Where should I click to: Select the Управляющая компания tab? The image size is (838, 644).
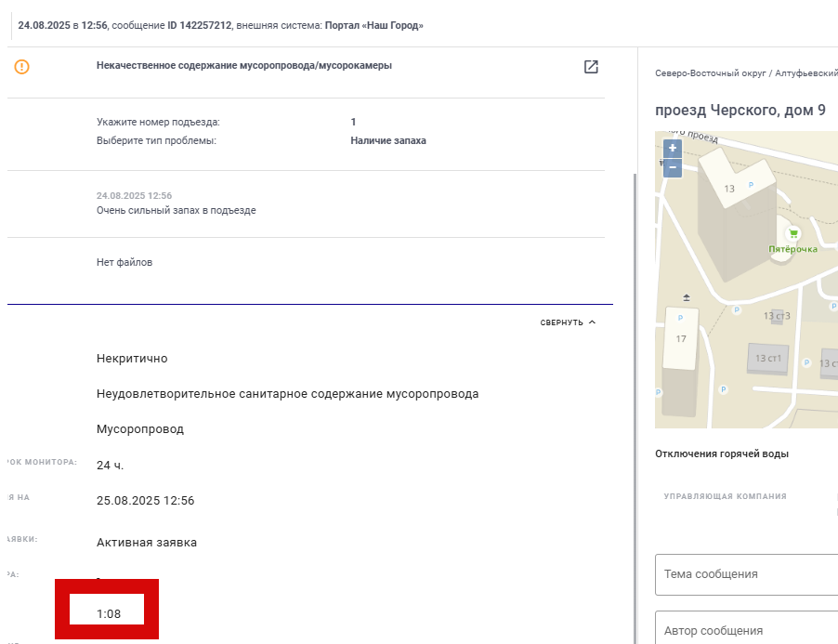pos(726,496)
